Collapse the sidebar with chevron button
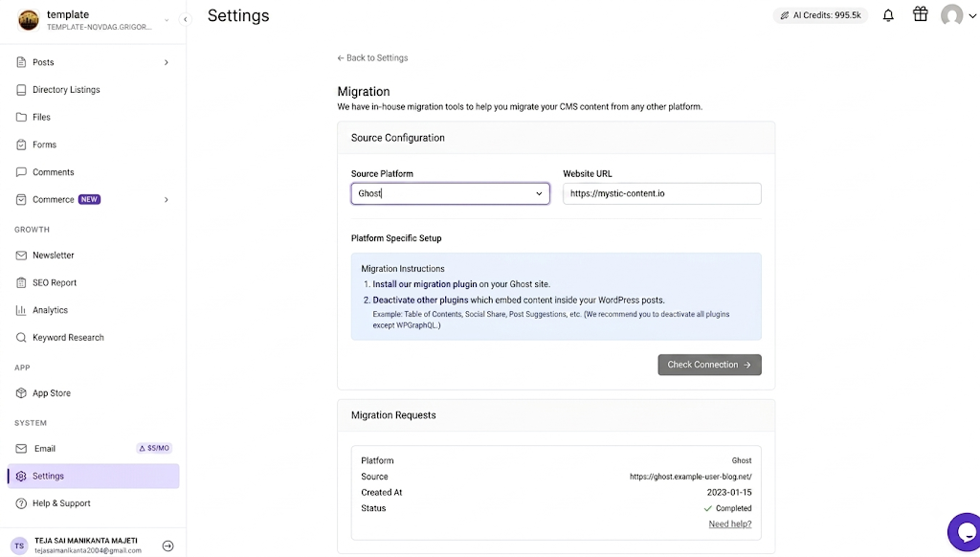The image size is (980, 557). (185, 19)
